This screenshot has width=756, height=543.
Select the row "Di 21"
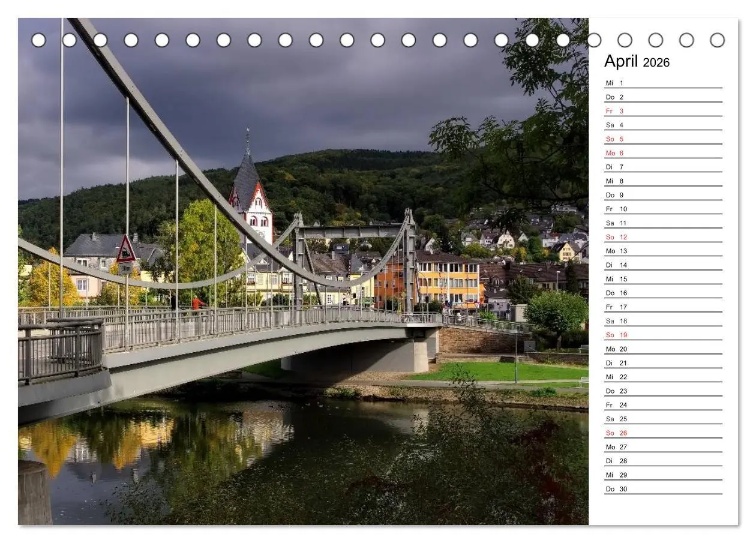(663, 363)
